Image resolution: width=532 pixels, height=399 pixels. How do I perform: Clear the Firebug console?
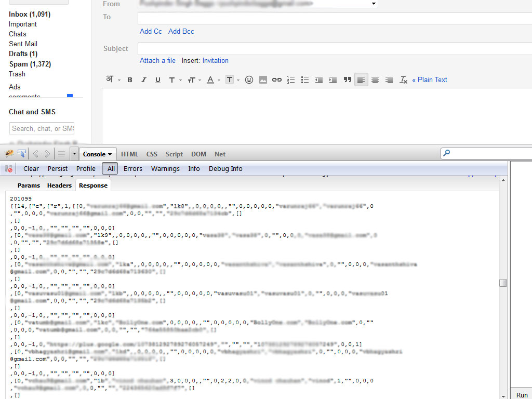pyautogui.click(x=31, y=169)
